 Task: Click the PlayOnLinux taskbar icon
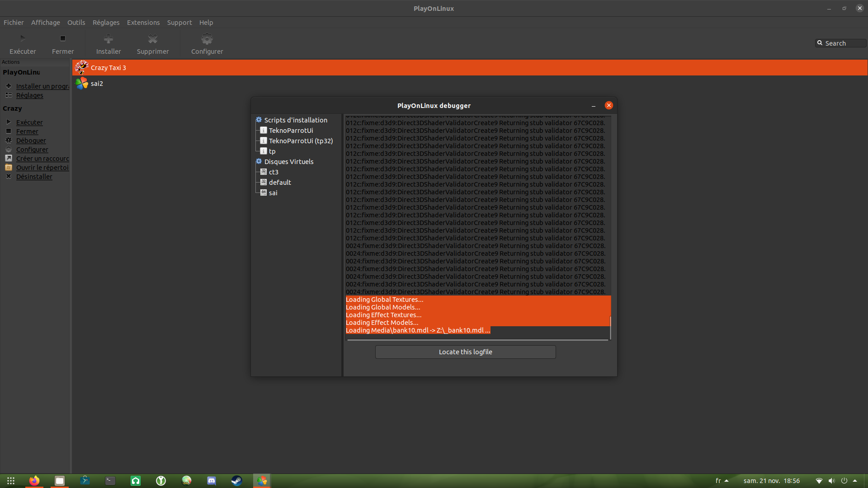click(x=262, y=481)
